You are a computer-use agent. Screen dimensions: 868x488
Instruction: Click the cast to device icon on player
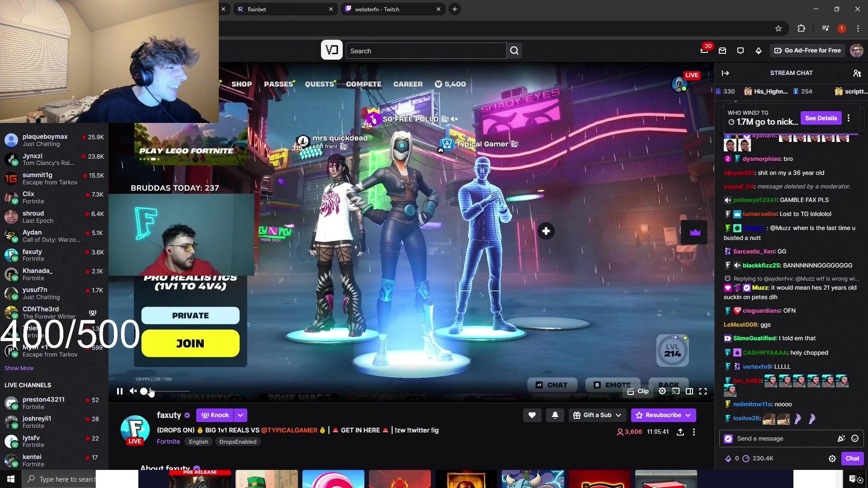coord(676,391)
